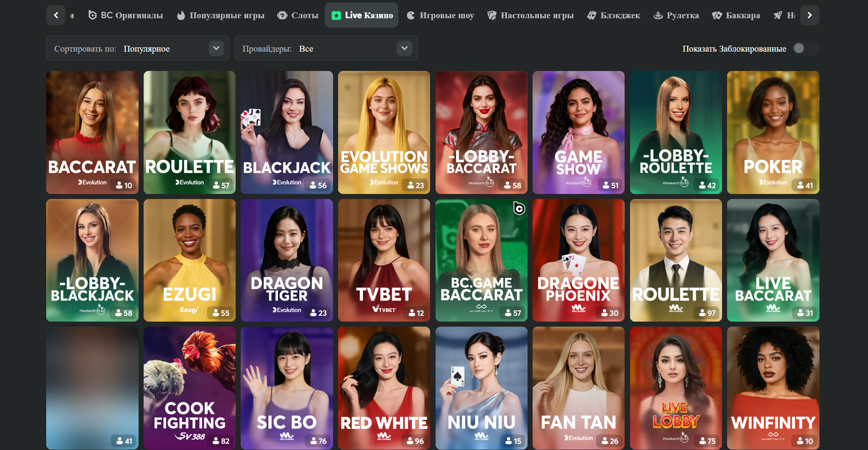
Task: Click the slots icon beside Слоты
Action: pos(282,16)
